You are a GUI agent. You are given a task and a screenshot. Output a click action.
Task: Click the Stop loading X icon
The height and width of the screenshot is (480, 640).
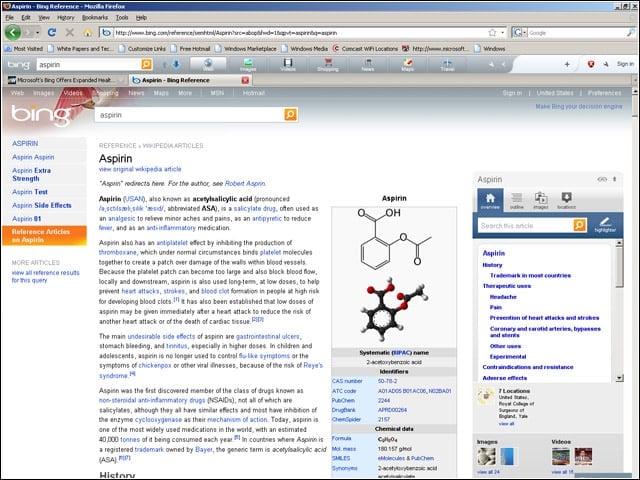[70, 32]
